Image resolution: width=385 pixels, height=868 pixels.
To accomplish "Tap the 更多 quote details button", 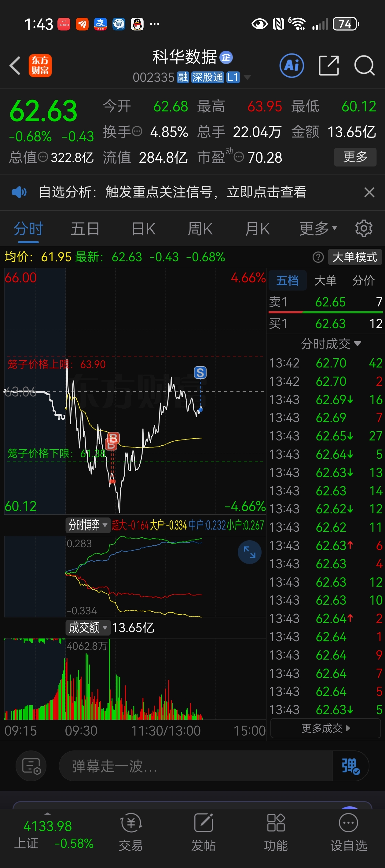I will click(355, 157).
